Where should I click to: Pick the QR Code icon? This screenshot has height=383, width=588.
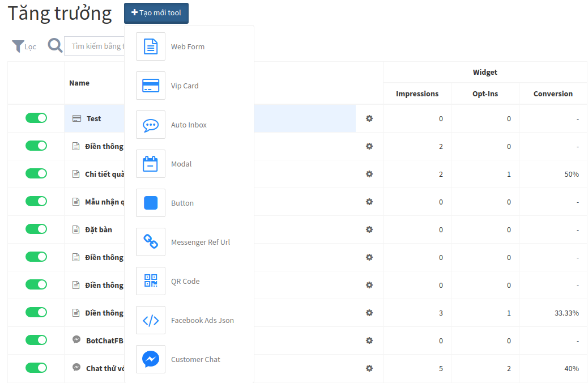[150, 280]
